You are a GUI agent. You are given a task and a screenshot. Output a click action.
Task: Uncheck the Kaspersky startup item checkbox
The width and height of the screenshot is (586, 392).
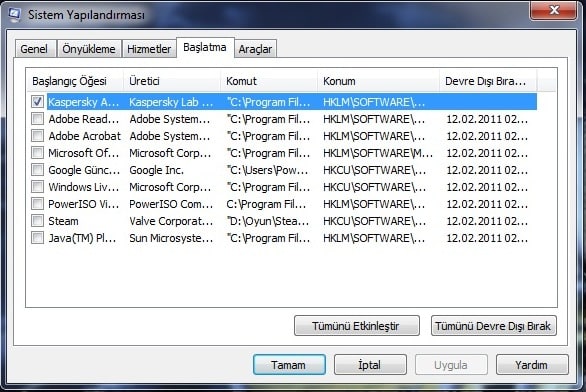coord(37,102)
